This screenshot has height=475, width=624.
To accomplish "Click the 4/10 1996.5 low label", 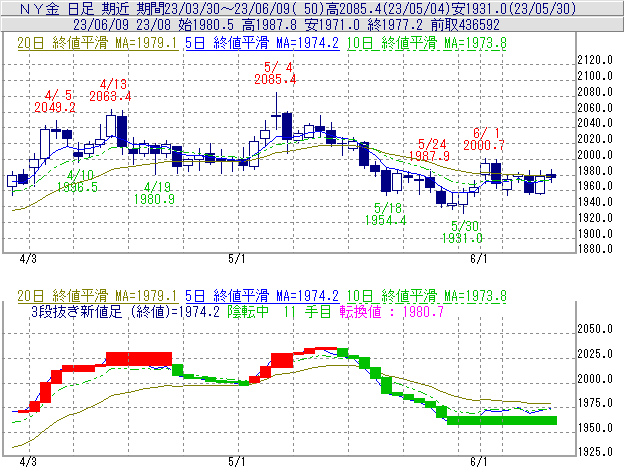I will [77, 181].
